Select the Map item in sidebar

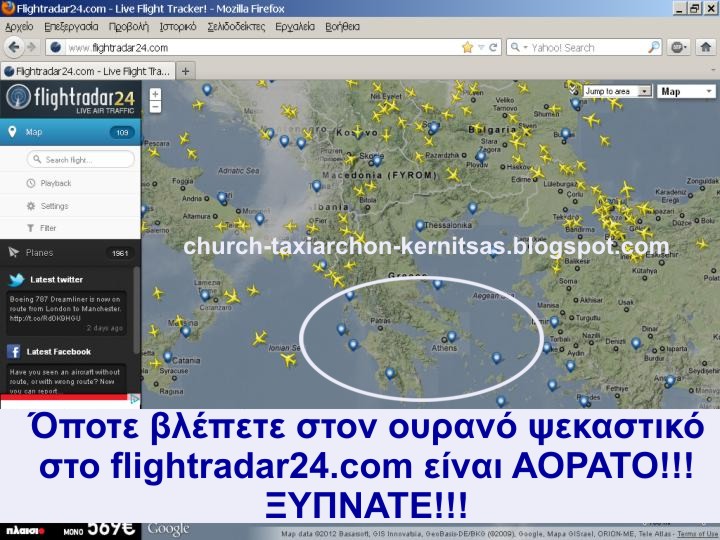(x=70, y=132)
